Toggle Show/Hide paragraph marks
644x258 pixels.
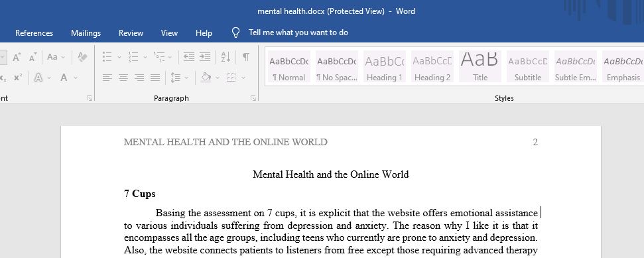pos(245,56)
